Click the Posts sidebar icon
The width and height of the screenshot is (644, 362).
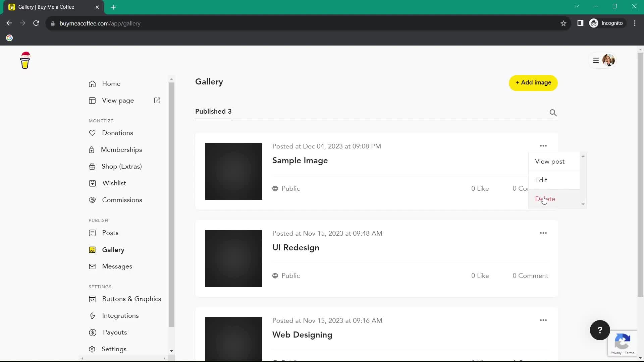pos(92,233)
